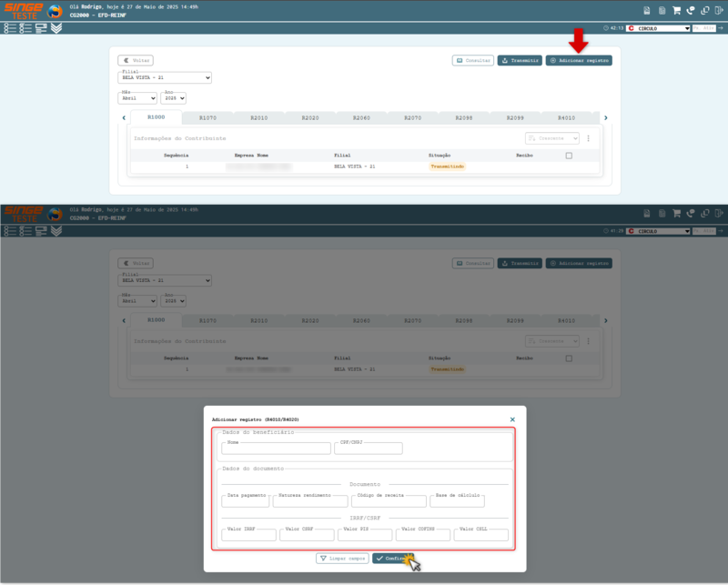This screenshot has width=728, height=585.
Task: Click the Transmitir upload button on undimmed page
Action: coord(520,61)
